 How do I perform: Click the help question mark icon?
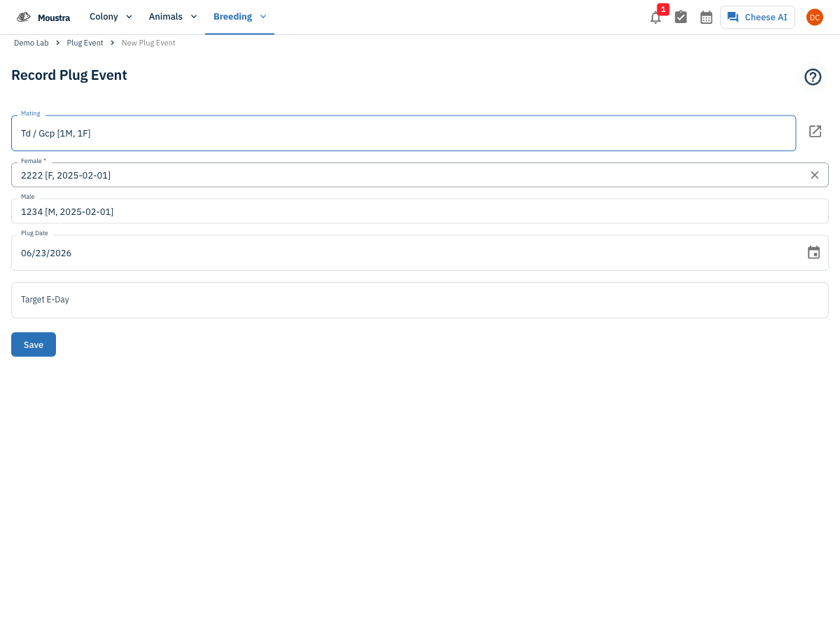813,77
